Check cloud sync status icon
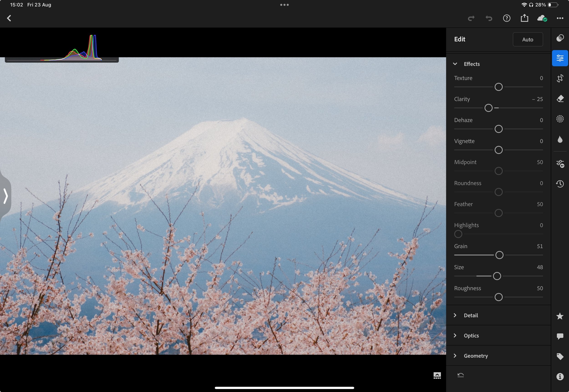This screenshot has height=392, width=569. point(542,18)
